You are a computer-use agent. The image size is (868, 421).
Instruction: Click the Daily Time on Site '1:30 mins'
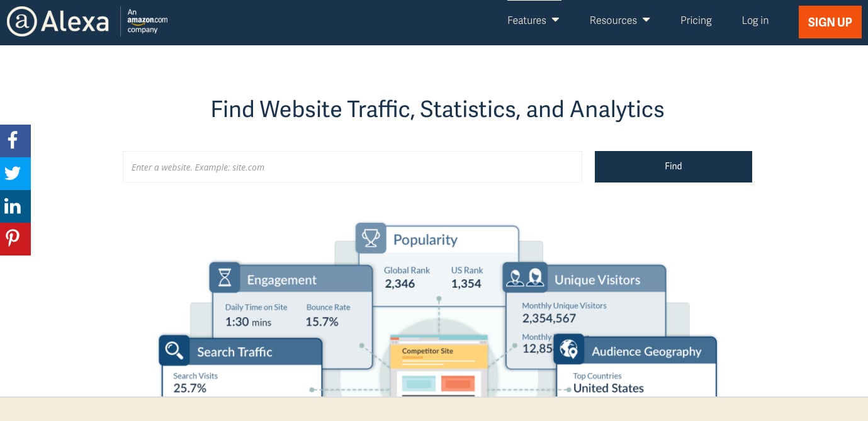(x=249, y=322)
